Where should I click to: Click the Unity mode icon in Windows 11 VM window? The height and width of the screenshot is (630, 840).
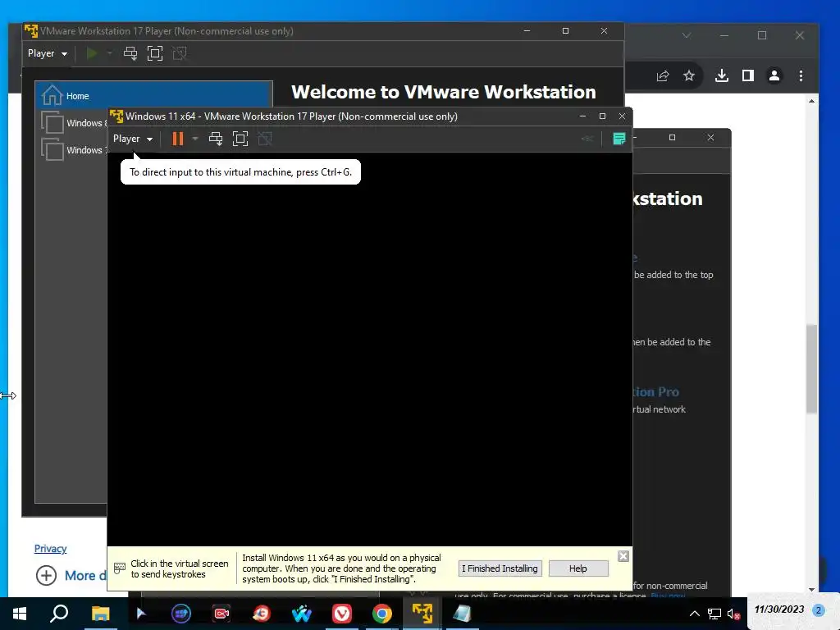pos(265,139)
